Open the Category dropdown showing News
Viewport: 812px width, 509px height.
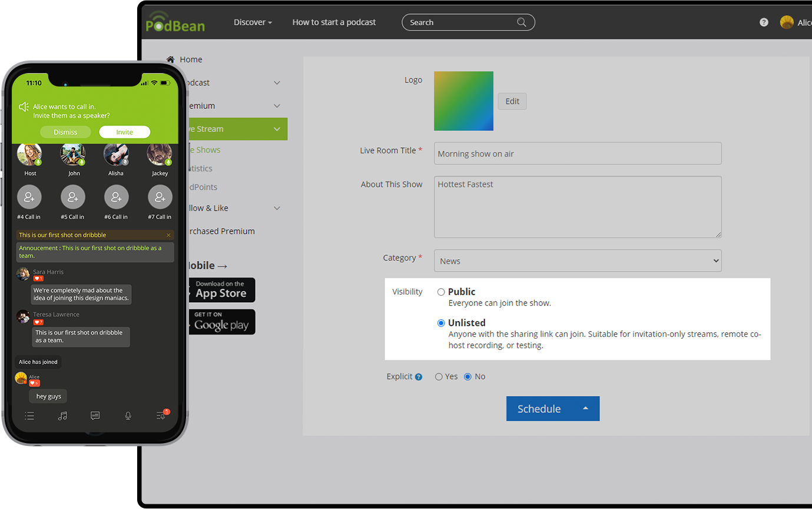coord(577,260)
